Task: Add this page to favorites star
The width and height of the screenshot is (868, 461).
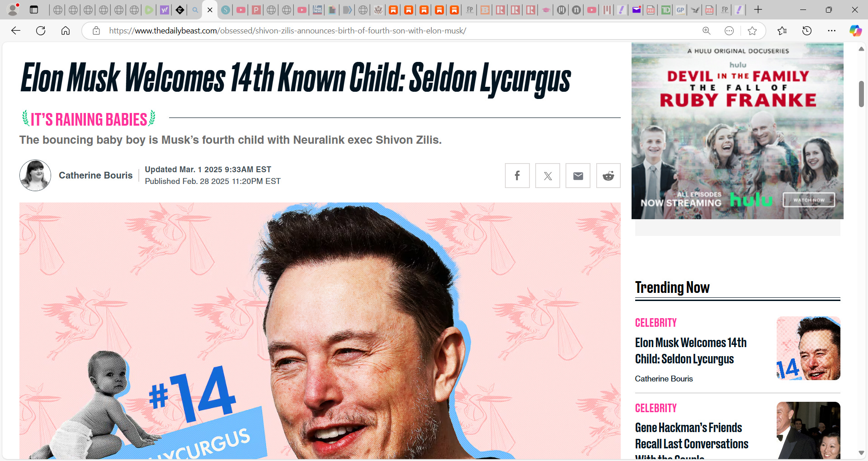Action: pyautogui.click(x=752, y=31)
